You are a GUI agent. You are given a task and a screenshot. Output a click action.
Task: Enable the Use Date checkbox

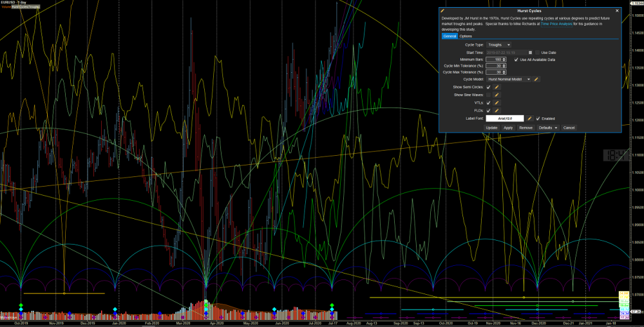click(537, 52)
